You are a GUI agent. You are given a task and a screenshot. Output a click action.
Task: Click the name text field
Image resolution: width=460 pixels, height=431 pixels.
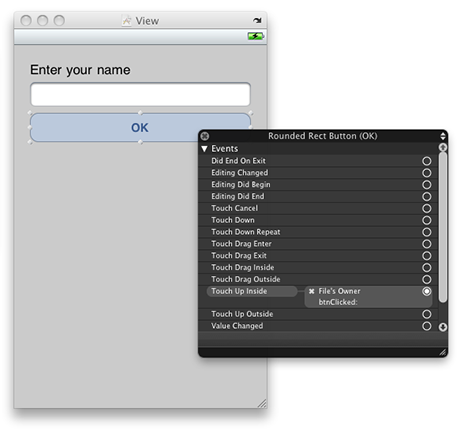140,94
